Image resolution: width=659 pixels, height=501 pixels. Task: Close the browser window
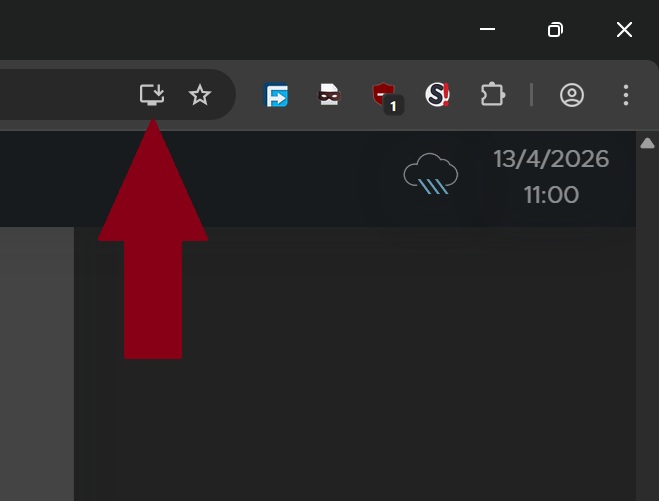click(624, 29)
